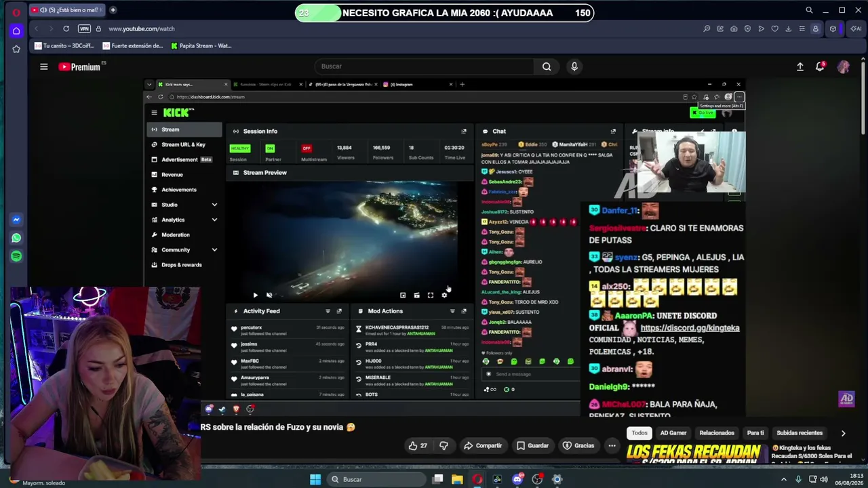Open the volume control in system tray
This screenshot has width=868, height=488.
point(825,479)
